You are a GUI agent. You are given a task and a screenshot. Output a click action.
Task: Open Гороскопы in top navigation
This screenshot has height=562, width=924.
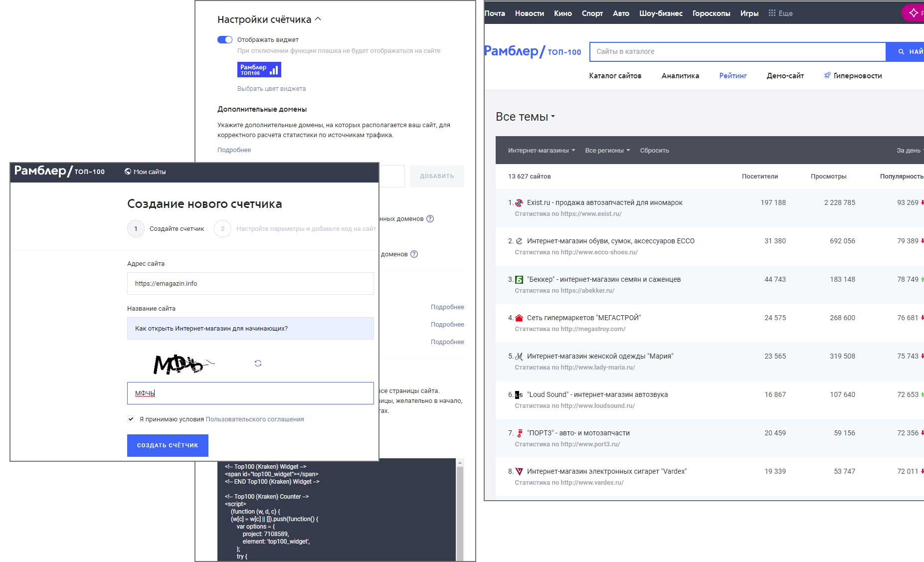711,13
